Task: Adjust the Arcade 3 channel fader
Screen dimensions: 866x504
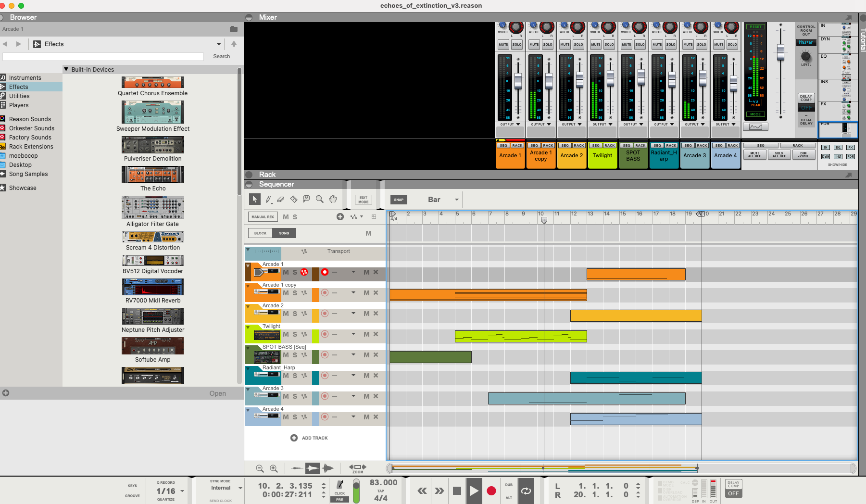Action: point(703,77)
